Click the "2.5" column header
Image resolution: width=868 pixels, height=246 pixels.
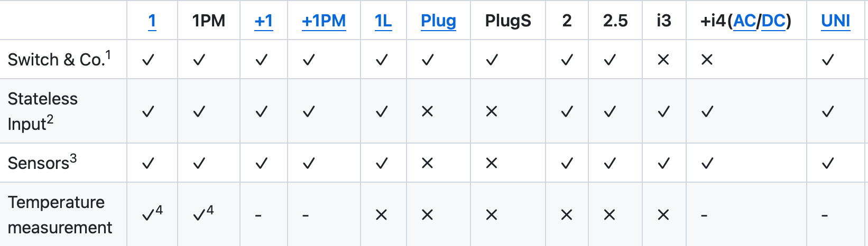tap(615, 21)
